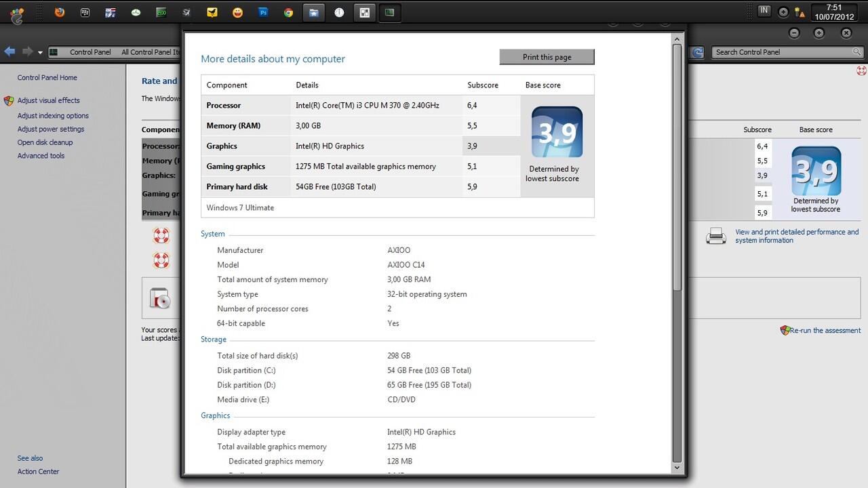Select the Processor row

coord(361,105)
